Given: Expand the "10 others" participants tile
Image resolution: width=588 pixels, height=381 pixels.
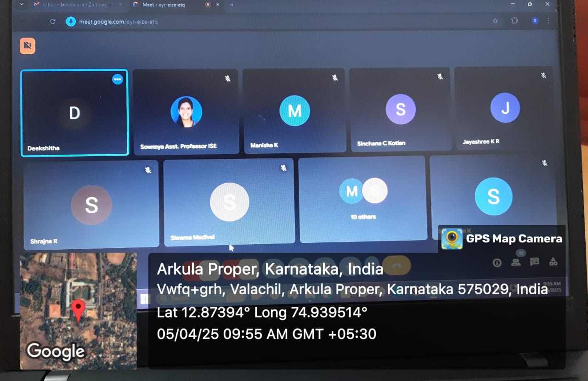Looking at the screenshot, I should point(363,199).
